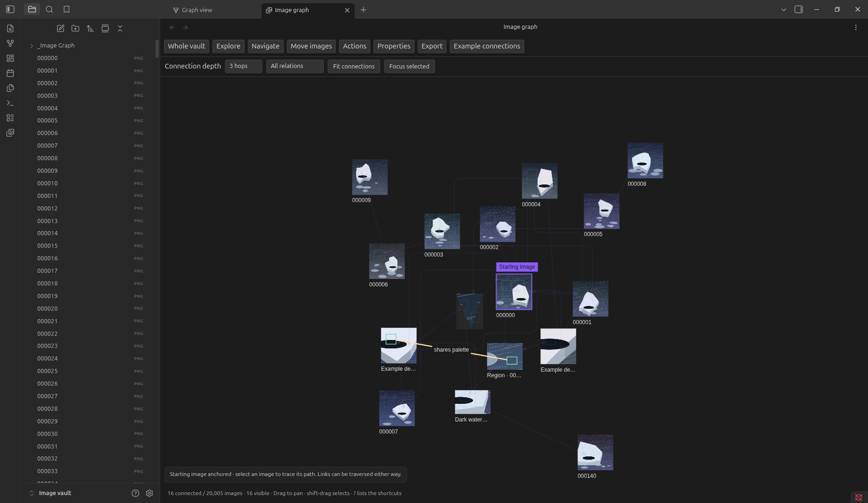Open the Navigate menu

[266, 46]
